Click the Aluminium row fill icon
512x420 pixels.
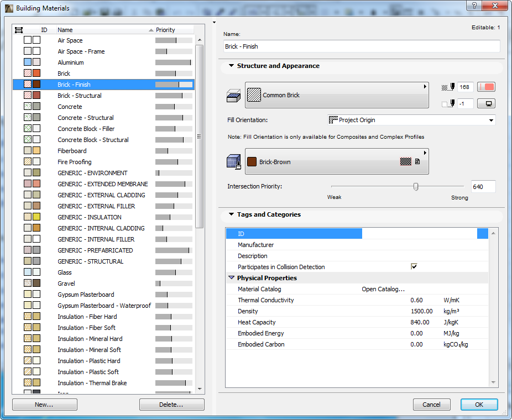click(28, 62)
